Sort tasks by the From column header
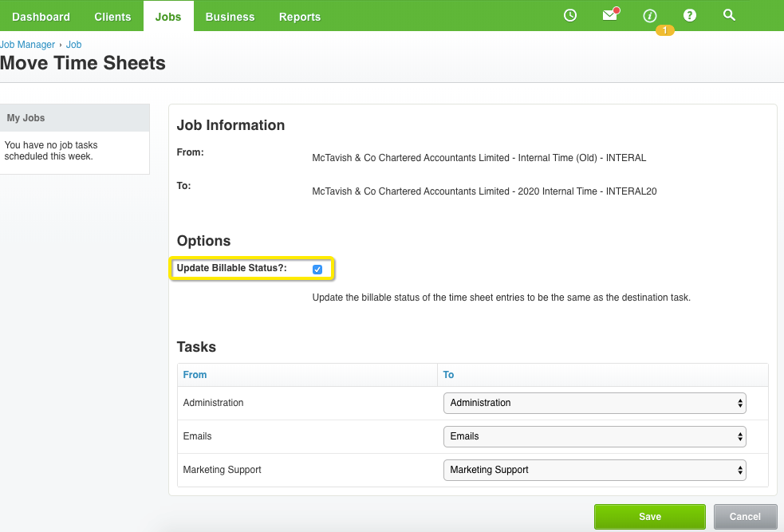The width and height of the screenshot is (784, 532). coord(195,375)
